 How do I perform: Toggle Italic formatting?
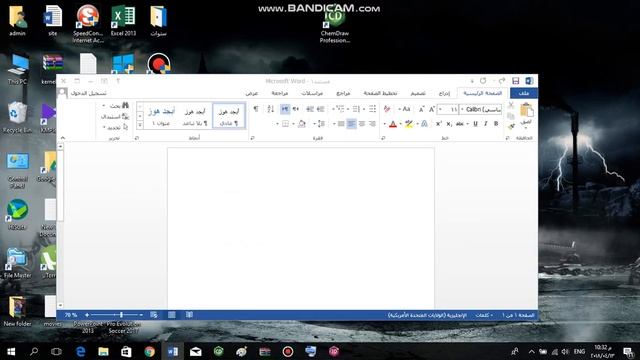[x=486, y=124]
